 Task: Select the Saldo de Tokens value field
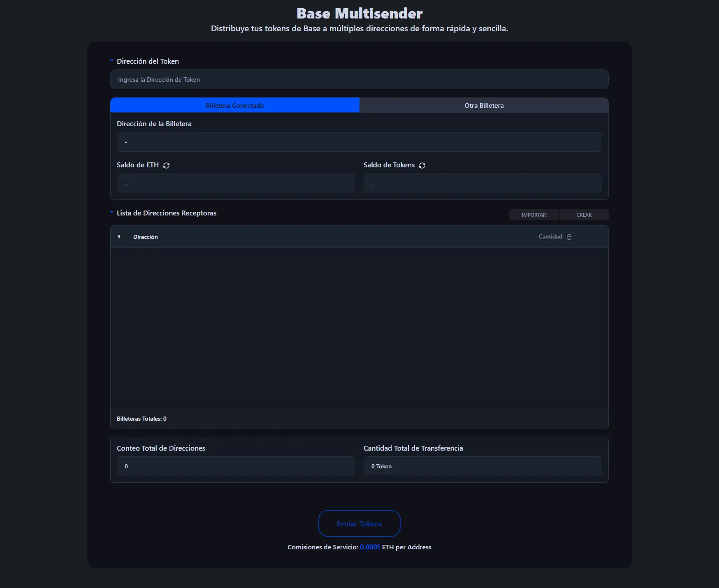click(482, 183)
